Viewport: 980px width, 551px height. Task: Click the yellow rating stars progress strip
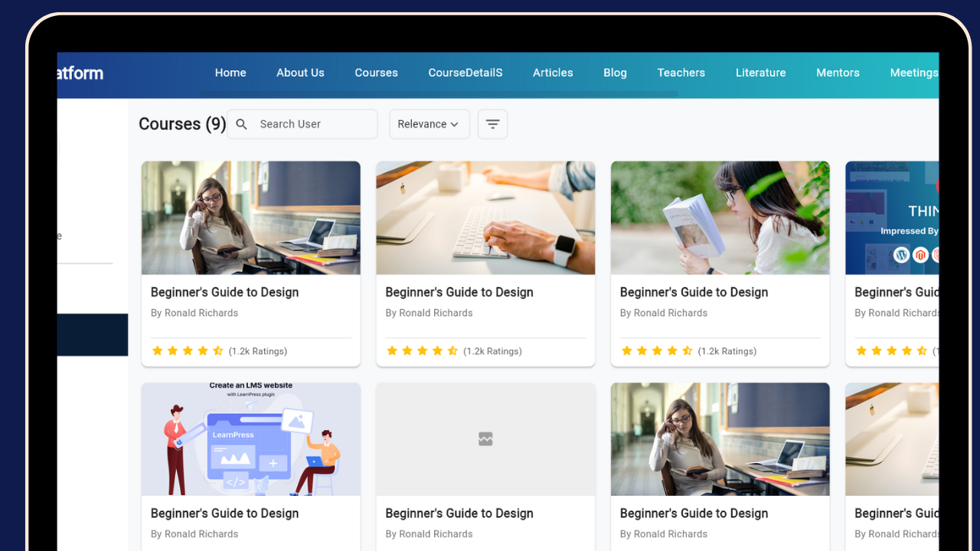[187, 350]
